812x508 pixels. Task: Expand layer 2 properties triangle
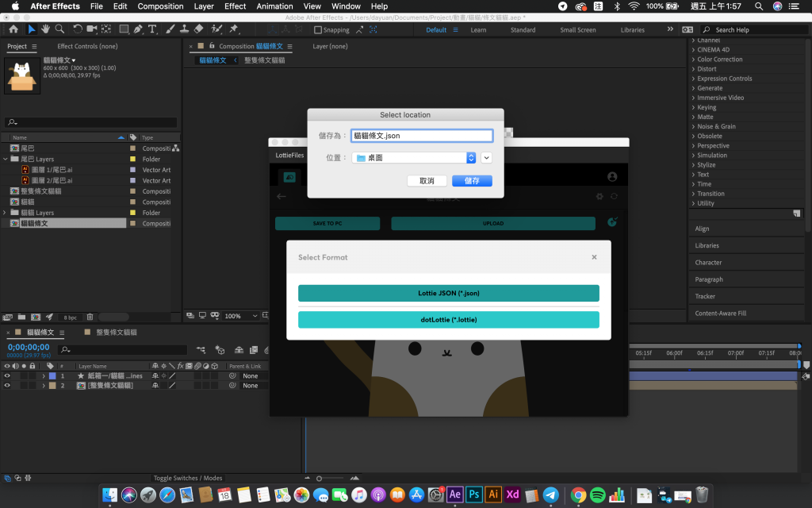coord(44,386)
